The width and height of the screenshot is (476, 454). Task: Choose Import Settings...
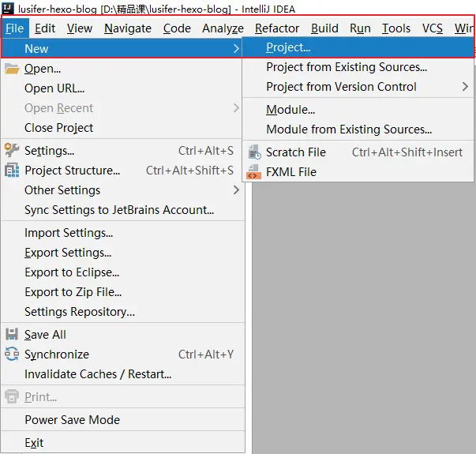[122, 233]
